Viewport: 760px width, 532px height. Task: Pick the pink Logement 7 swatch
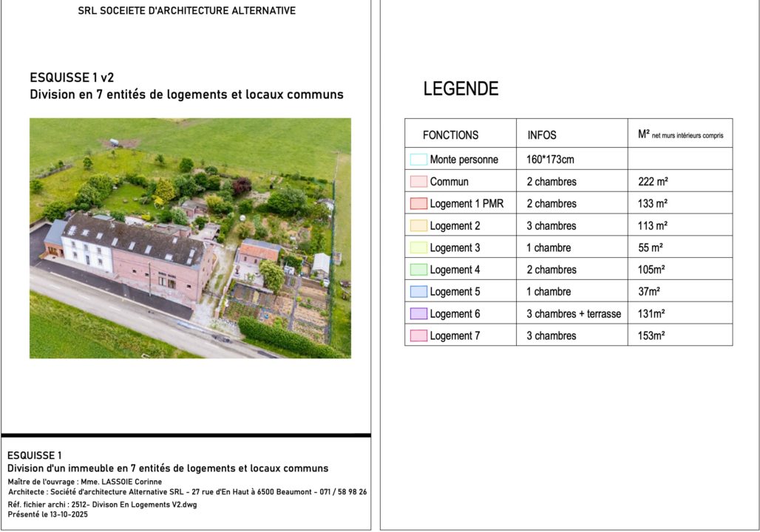[418, 336]
